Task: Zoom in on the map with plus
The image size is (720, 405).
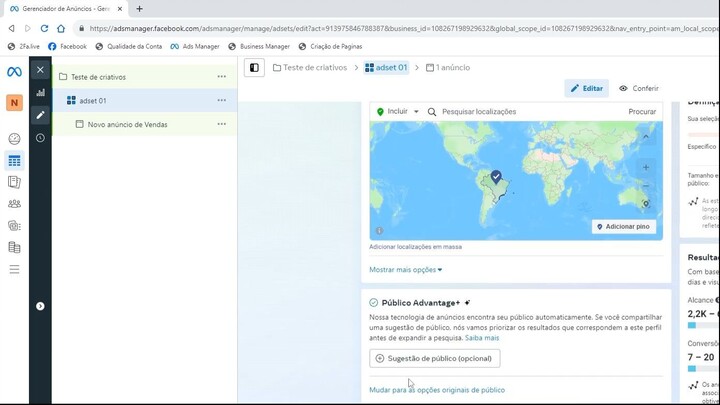Action: 646,167
